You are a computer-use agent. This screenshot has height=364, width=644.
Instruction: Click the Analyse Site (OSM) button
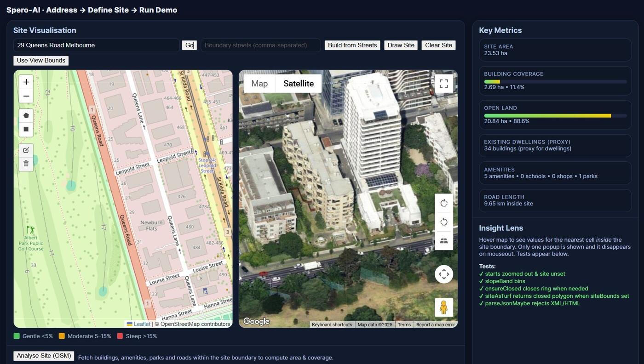pos(44,356)
